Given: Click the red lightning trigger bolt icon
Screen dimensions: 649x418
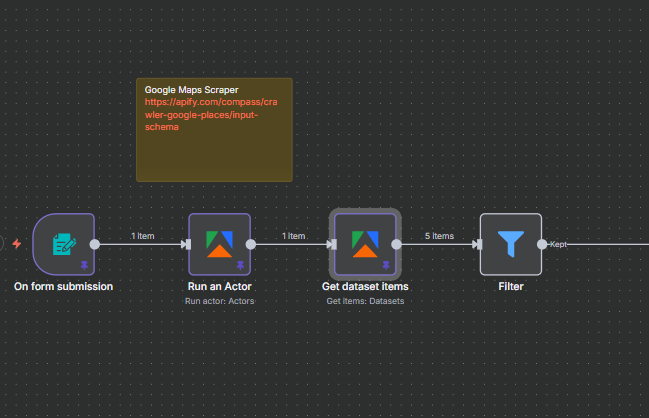Looking at the screenshot, I should click(x=17, y=244).
